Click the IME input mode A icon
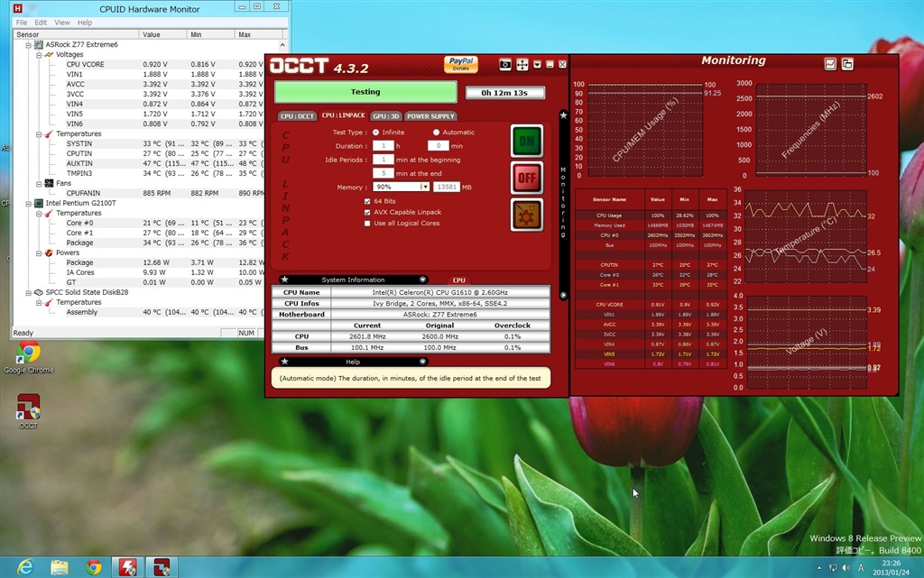The image size is (924, 578). tap(861, 568)
